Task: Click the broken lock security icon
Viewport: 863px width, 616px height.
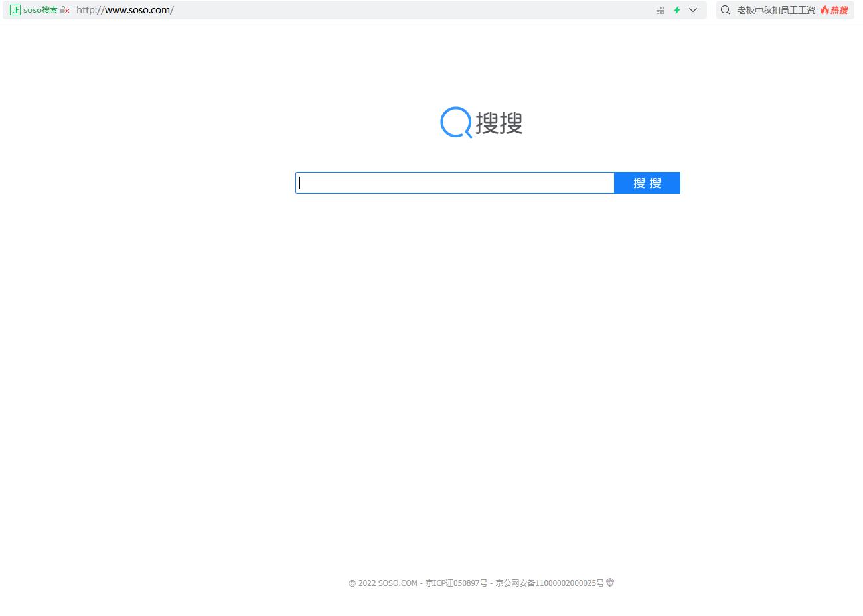Action: click(64, 10)
